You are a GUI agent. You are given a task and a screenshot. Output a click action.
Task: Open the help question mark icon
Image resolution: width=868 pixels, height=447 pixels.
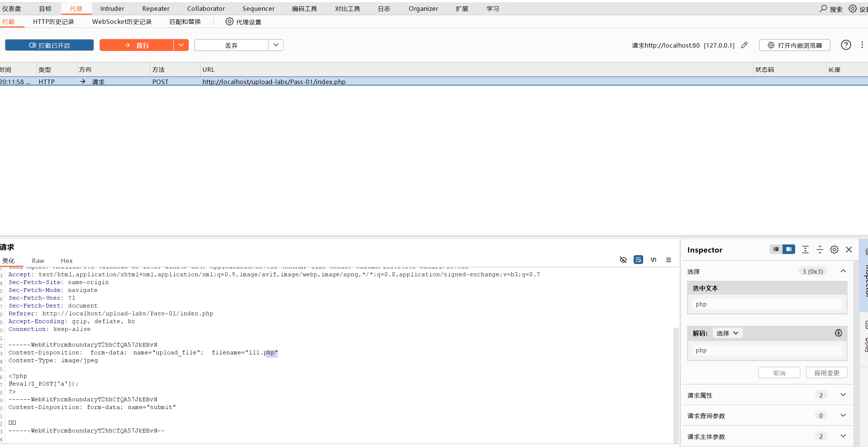tap(846, 45)
